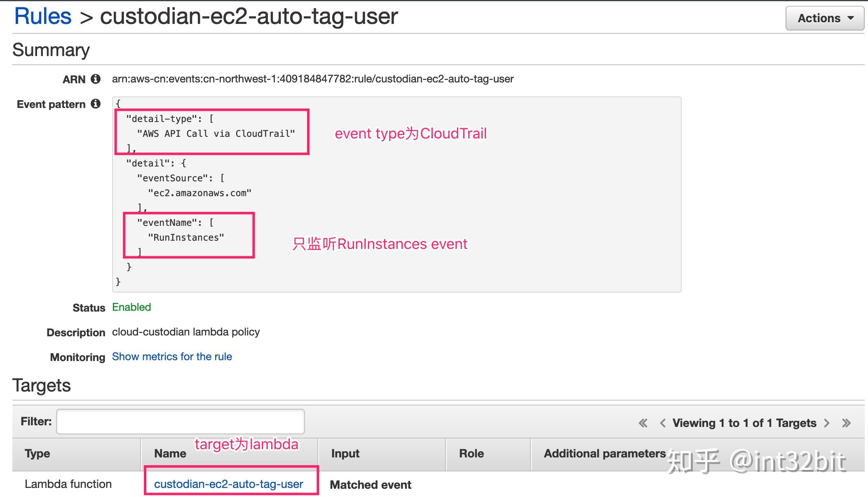This screenshot has width=868, height=497.
Task: Jump to last page of Targets
Action: click(x=846, y=423)
